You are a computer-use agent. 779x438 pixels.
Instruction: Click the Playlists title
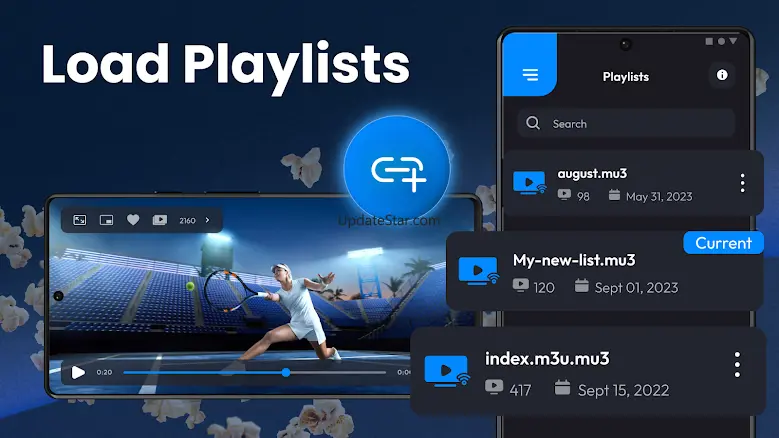click(625, 76)
